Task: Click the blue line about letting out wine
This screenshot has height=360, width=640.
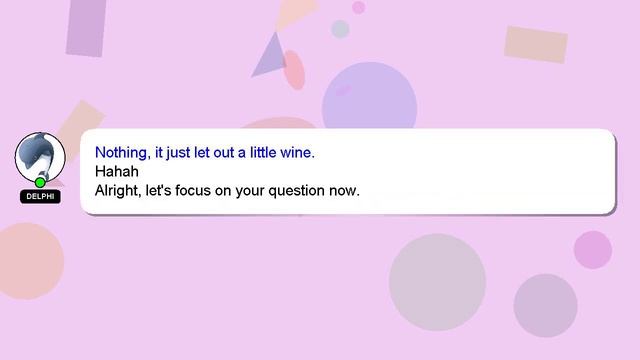Action: 204,153
